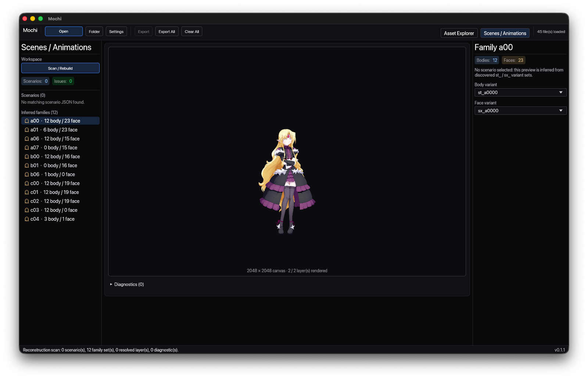
Task: Click the icon beside family c04
Action: pyautogui.click(x=27, y=219)
